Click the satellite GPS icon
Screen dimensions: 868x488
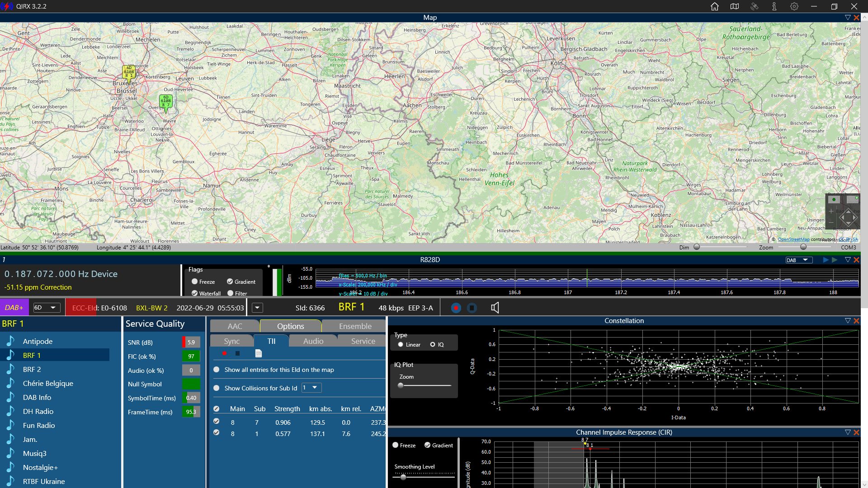click(x=755, y=6)
